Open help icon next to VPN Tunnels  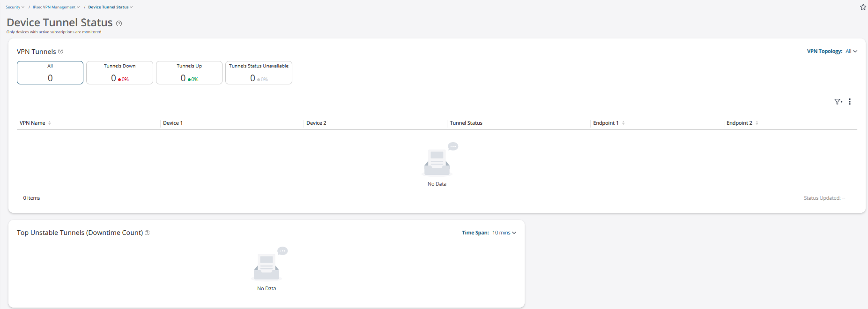(x=60, y=51)
